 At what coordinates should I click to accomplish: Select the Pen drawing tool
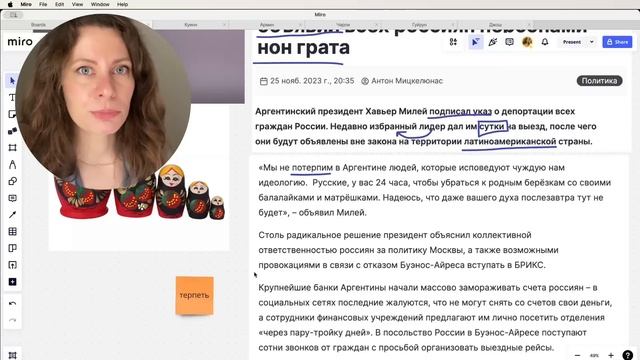(x=12, y=164)
